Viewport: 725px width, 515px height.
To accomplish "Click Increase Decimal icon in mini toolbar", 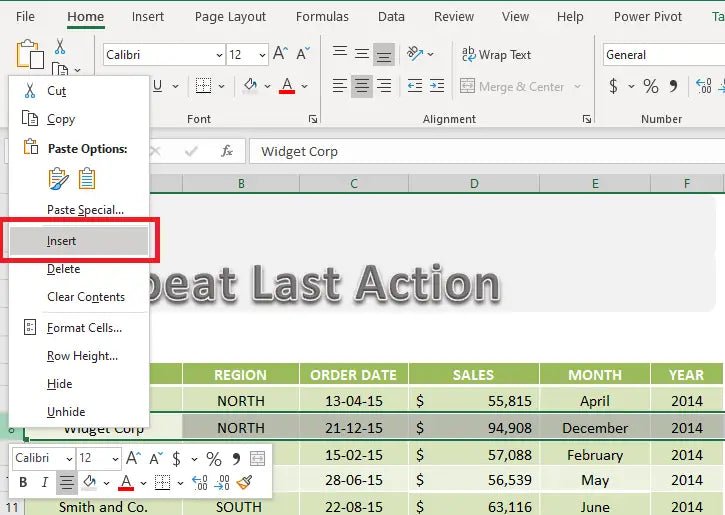I will pyautogui.click(x=199, y=483).
